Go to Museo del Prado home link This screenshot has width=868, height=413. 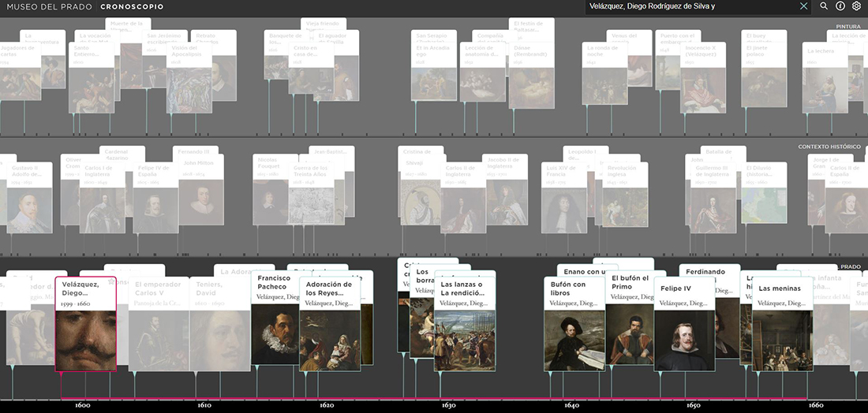point(51,6)
